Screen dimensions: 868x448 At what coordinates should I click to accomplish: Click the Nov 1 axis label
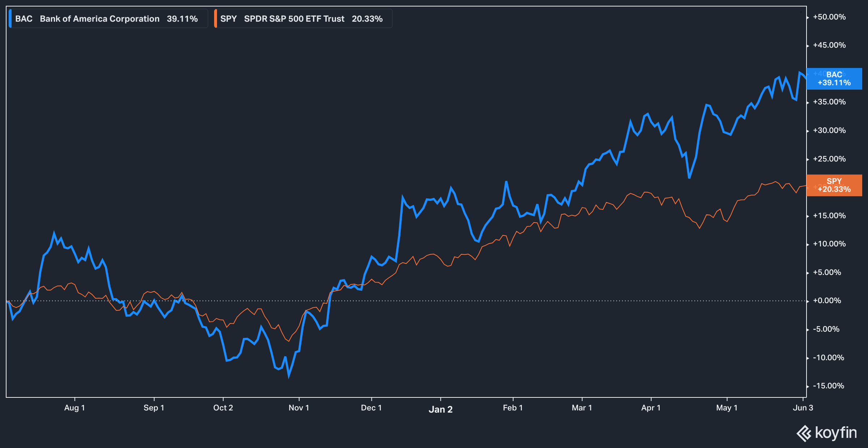coord(299,408)
